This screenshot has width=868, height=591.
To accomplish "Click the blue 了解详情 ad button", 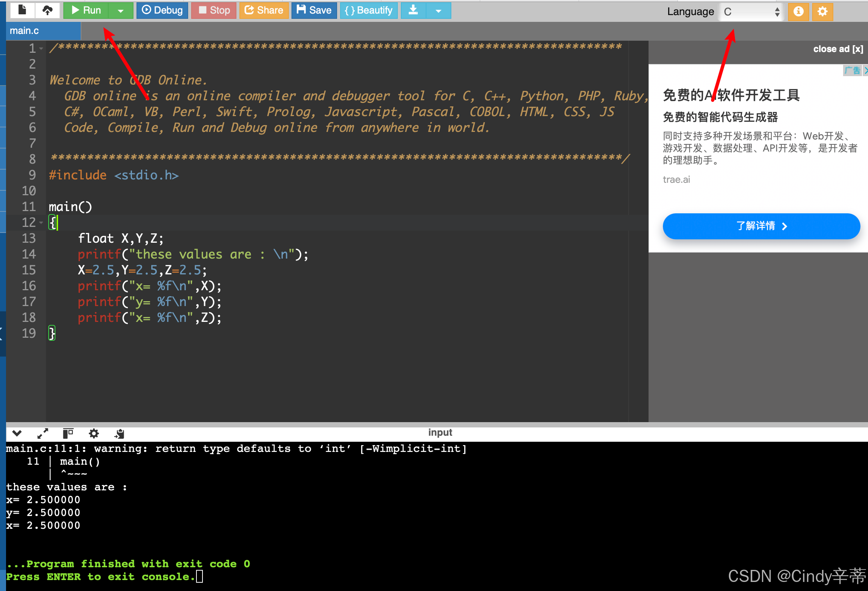I will click(761, 226).
